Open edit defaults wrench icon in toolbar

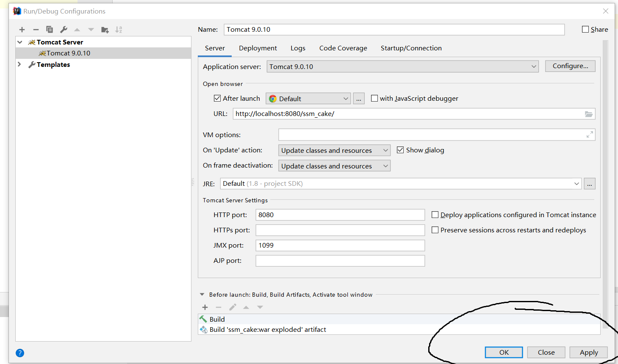point(64,30)
